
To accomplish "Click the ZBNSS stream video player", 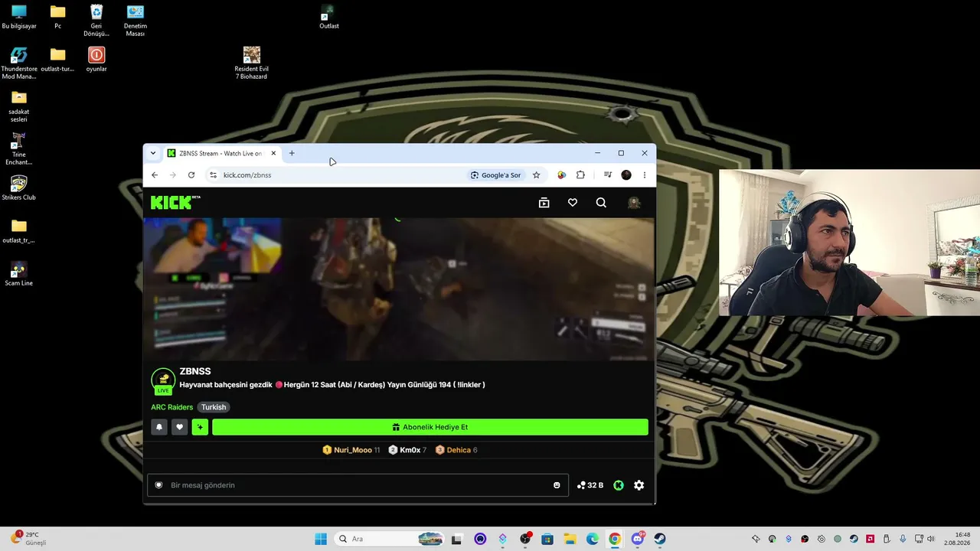I will pos(399,289).
